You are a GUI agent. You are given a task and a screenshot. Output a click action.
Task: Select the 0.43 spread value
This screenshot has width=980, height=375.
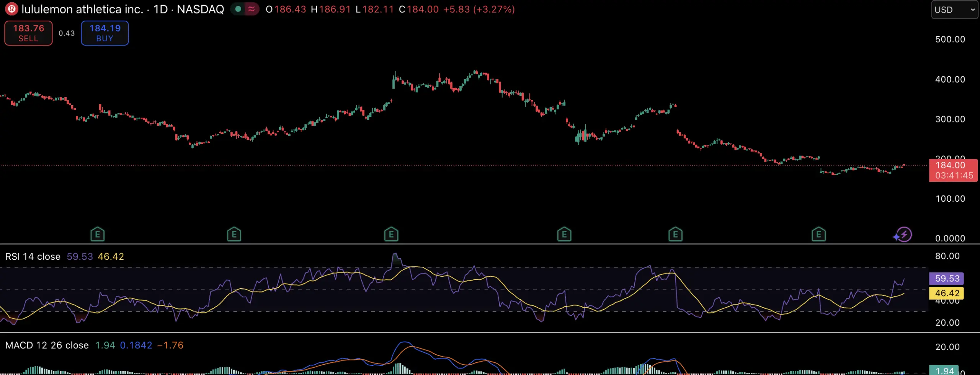(67, 33)
